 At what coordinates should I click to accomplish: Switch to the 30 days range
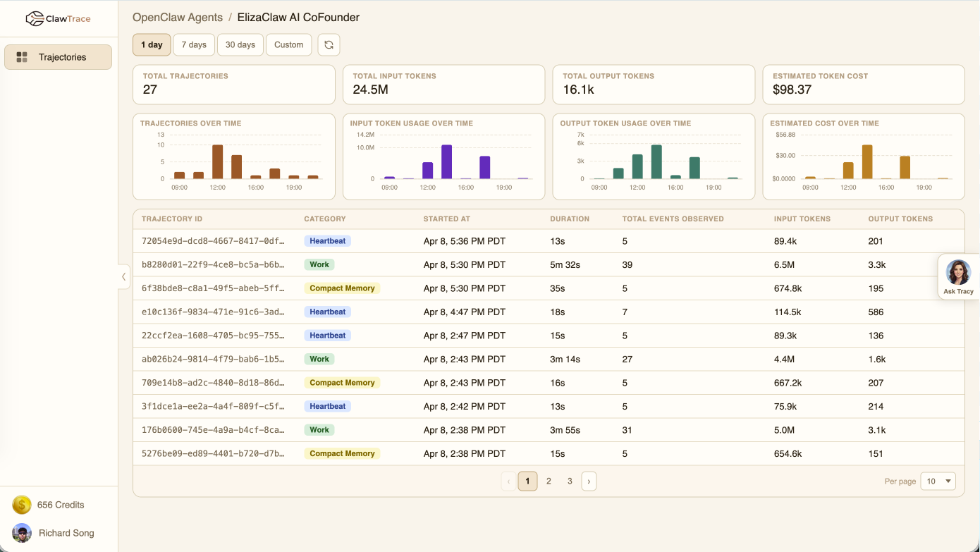[240, 44]
